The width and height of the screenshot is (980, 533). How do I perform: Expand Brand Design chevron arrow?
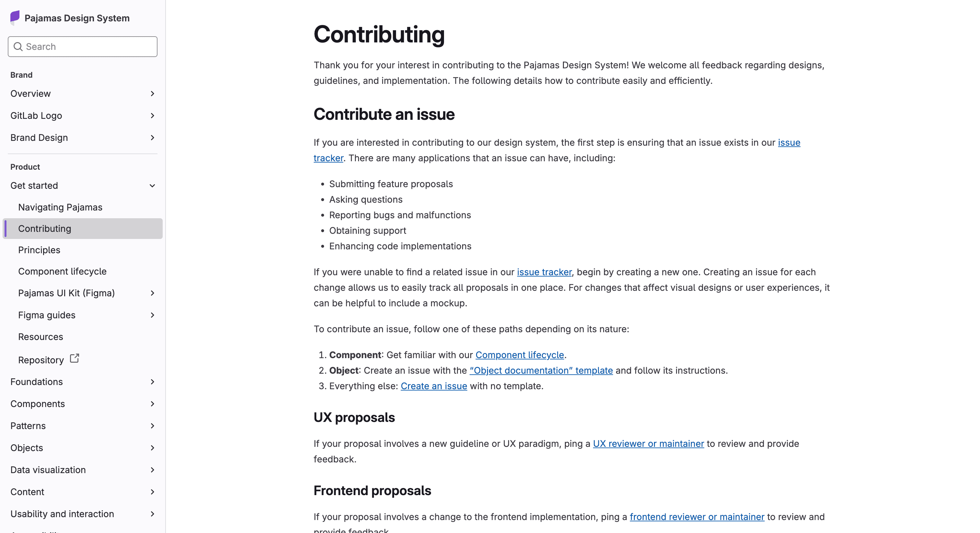coord(152,138)
